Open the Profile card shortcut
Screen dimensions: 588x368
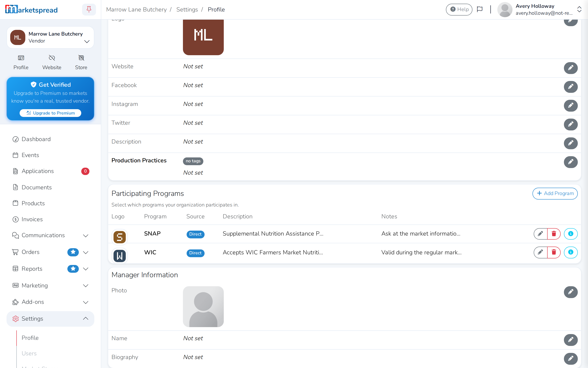21,62
